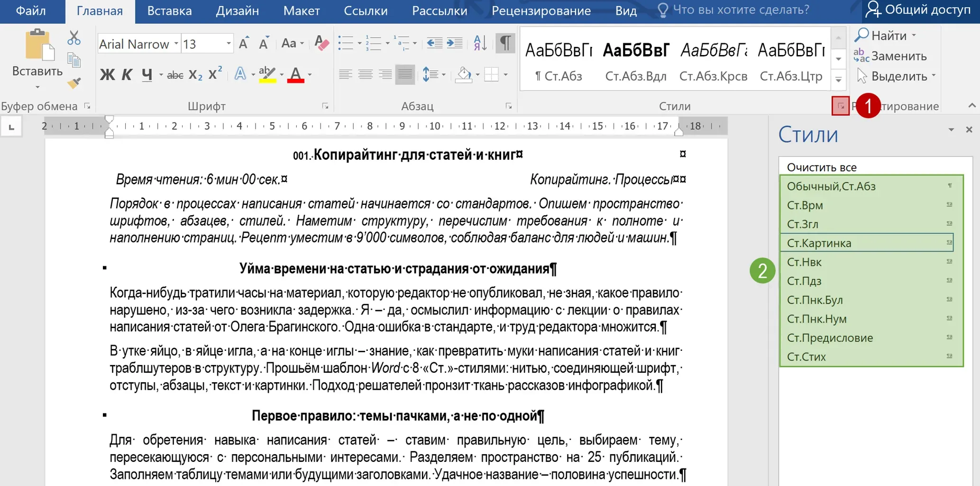Image resolution: width=980 pixels, height=486 pixels.
Task: Switch to the Вставка ribbon tab
Action: pos(169,11)
